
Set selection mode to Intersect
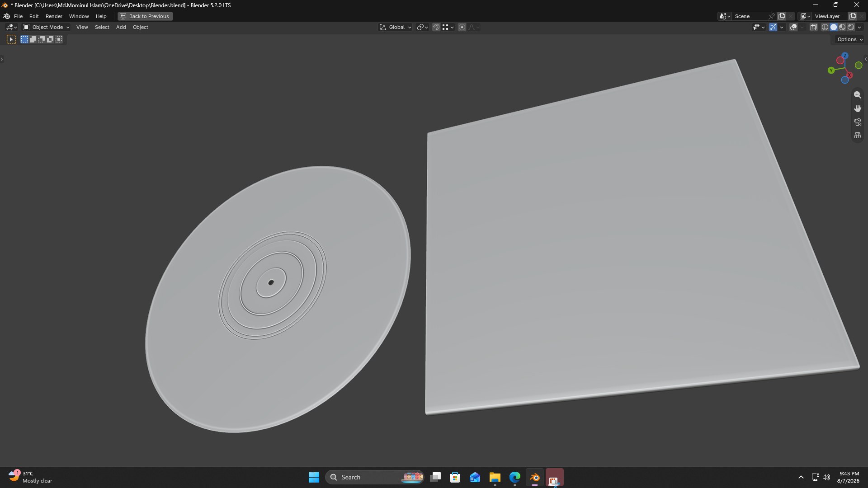pyautogui.click(x=59, y=40)
